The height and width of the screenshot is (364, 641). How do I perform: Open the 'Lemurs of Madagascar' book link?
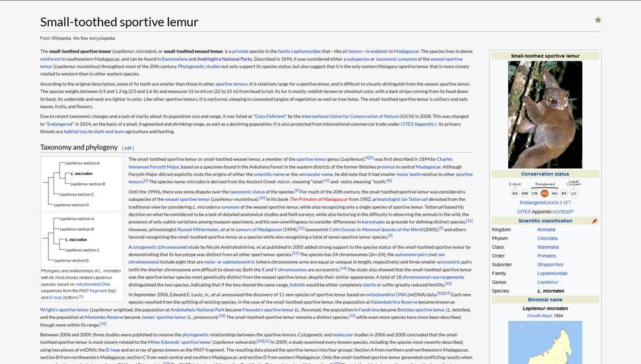[260, 229]
